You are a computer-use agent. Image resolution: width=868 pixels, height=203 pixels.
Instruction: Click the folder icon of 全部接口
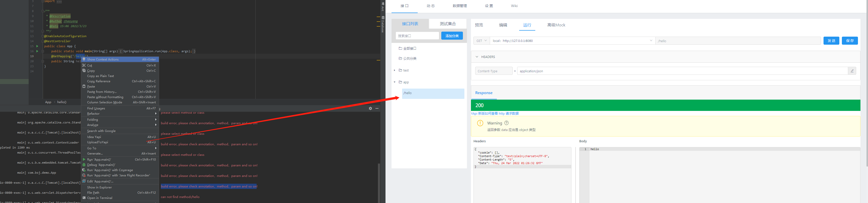[400, 48]
